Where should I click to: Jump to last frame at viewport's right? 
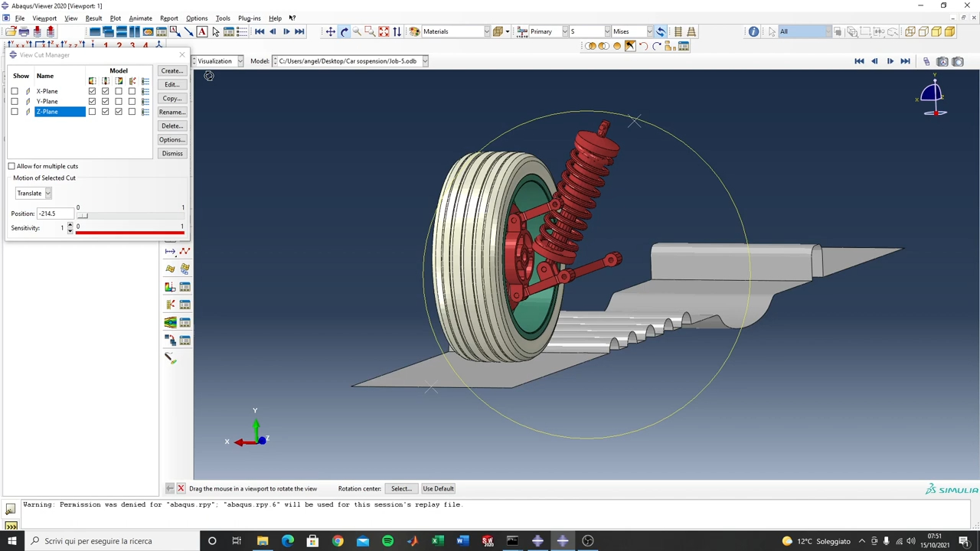click(x=905, y=61)
